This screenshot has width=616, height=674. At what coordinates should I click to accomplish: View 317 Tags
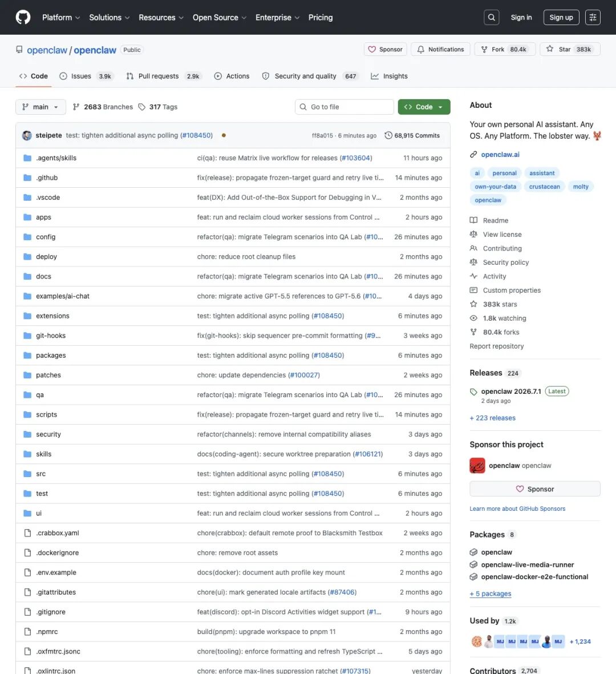pos(158,107)
